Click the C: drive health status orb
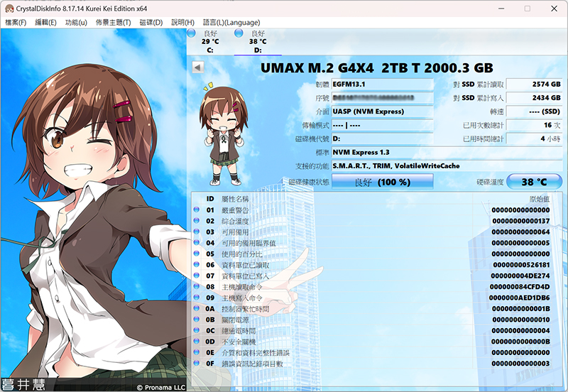568x392 pixels. click(191, 33)
